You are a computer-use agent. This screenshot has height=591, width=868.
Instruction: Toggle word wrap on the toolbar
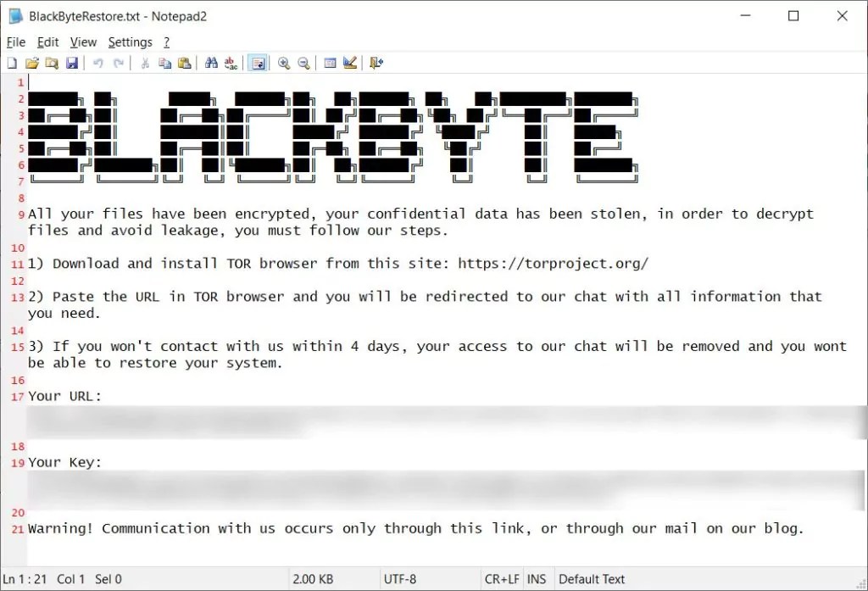click(x=257, y=62)
